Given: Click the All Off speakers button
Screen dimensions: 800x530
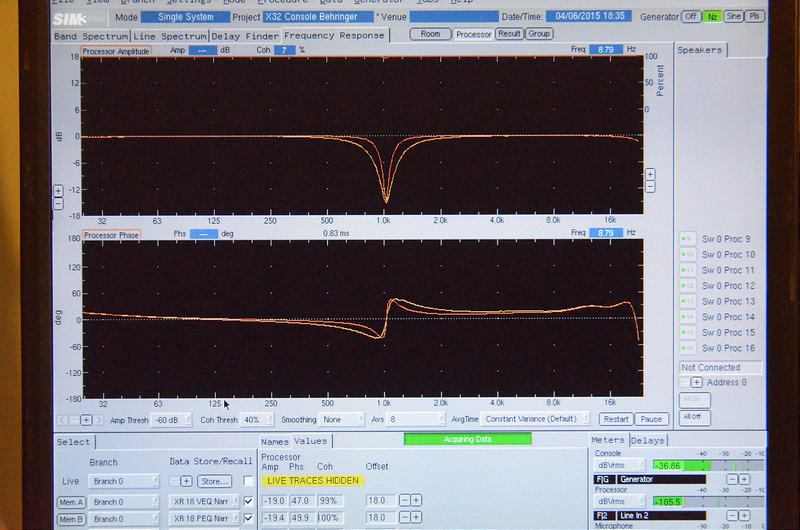Looking at the screenshot, I should [694, 417].
